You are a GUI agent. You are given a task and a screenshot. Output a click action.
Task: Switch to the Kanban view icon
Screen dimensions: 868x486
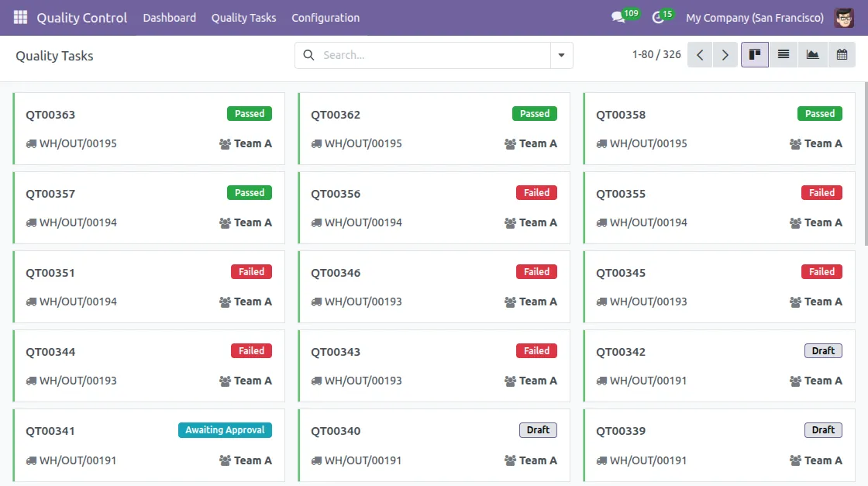pos(754,54)
